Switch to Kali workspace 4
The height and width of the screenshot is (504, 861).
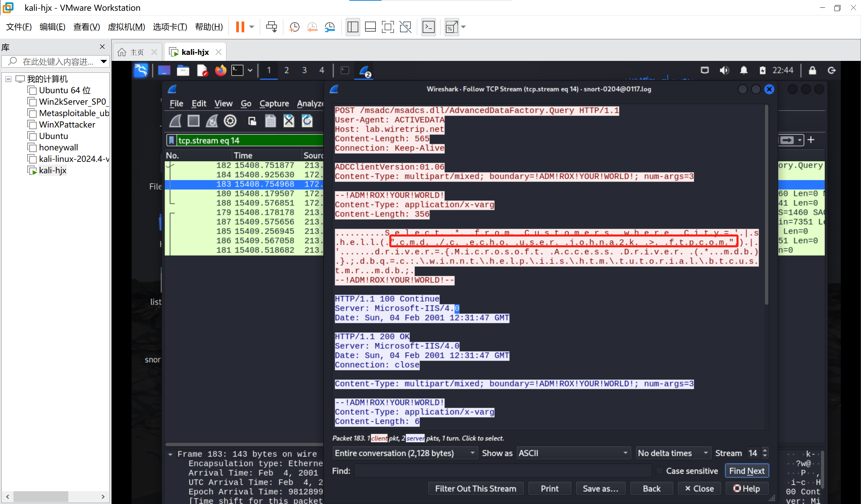[322, 70]
